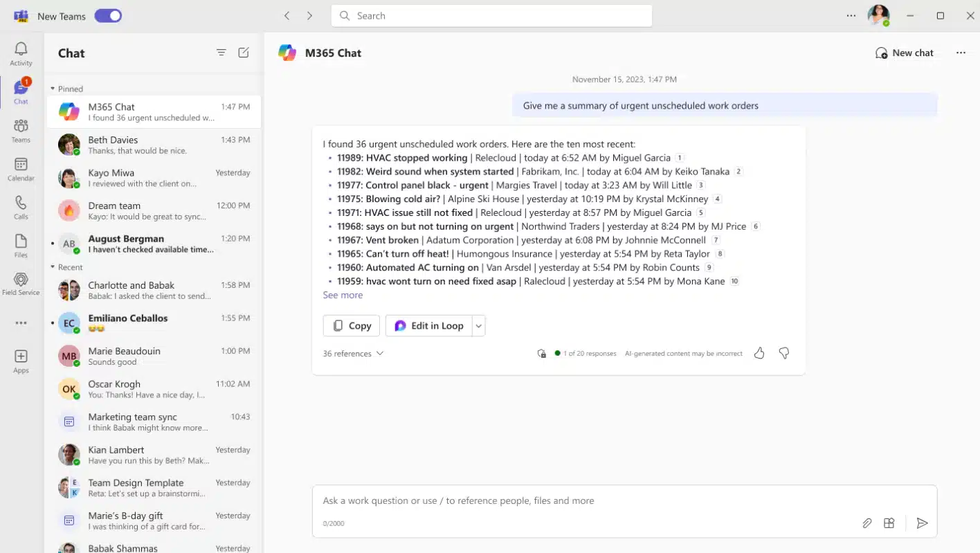
Task: Send the message with the arrow icon
Action: click(x=922, y=523)
